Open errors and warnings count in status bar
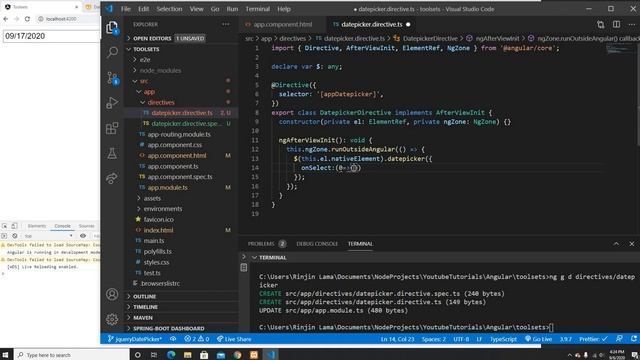 196,339
